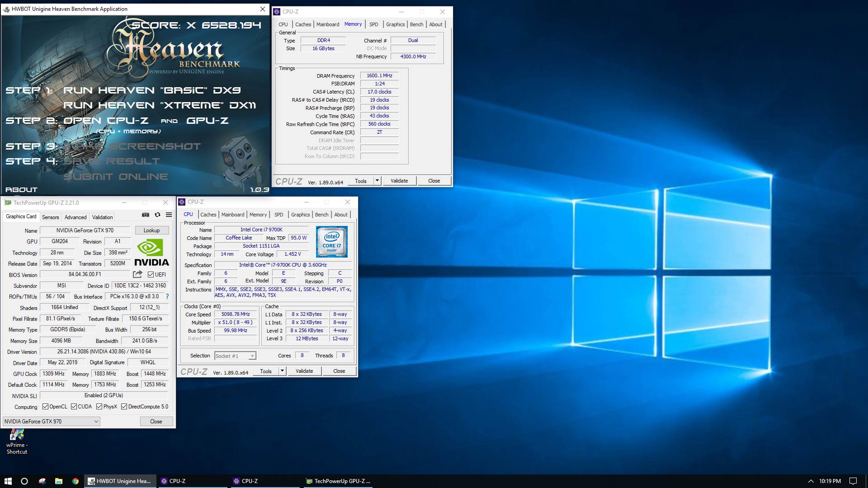Toggle DirectCompute 5.0 checkbox
Viewport: 868px width, 488px height.
124,407
